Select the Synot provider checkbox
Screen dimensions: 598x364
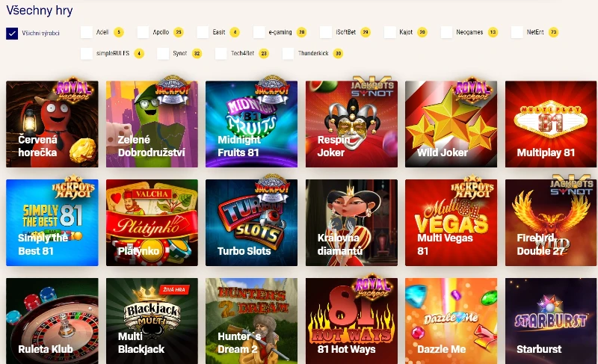[163, 53]
